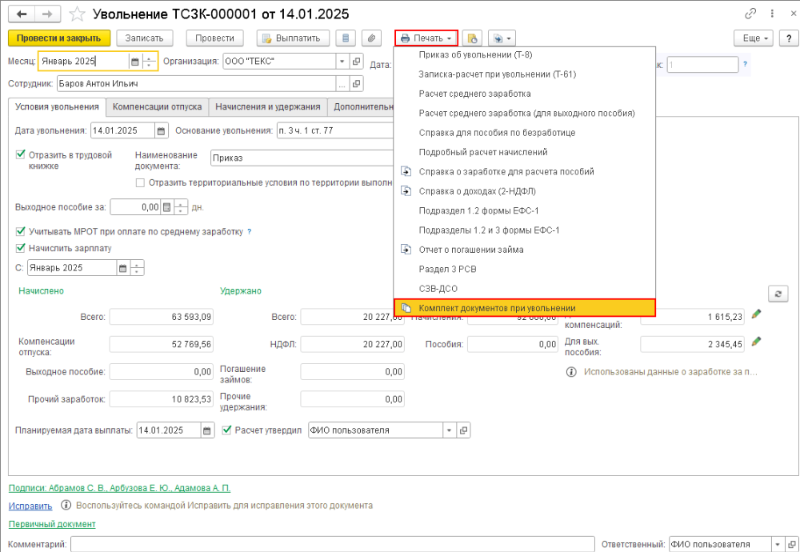Edit compensation average earnings with pencil icon
The width and height of the screenshot is (800, 552).
(756, 314)
